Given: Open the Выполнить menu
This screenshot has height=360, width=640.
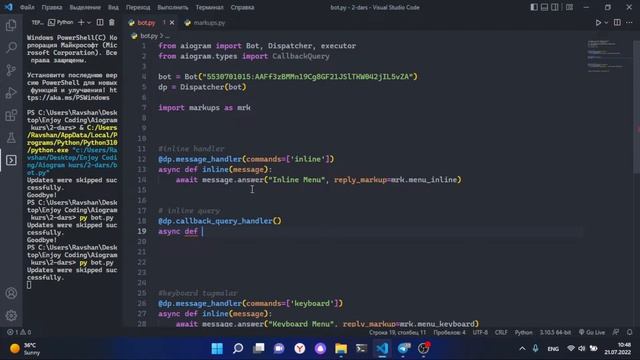Looking at the screenshot, I should point(173,7).
